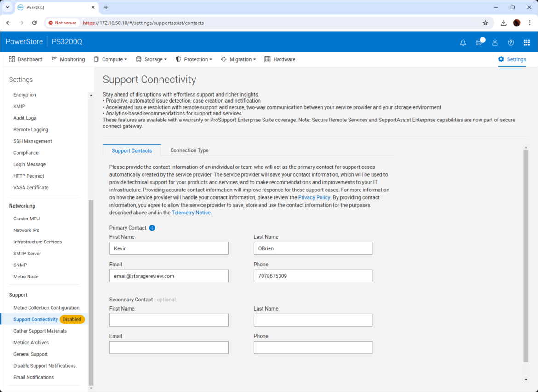This screenshot has width=538, height=392.
Task: Open General Support settings
Action: click(30, 354)
